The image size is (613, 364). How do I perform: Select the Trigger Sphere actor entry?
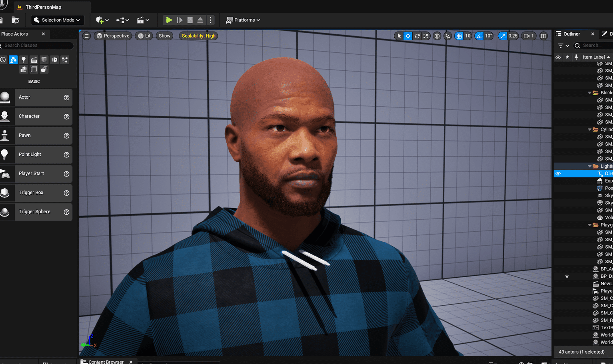tap(36, 212)
